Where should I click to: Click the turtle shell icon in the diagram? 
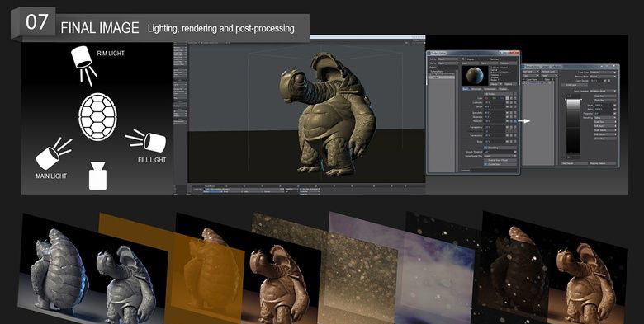[97, 117]
